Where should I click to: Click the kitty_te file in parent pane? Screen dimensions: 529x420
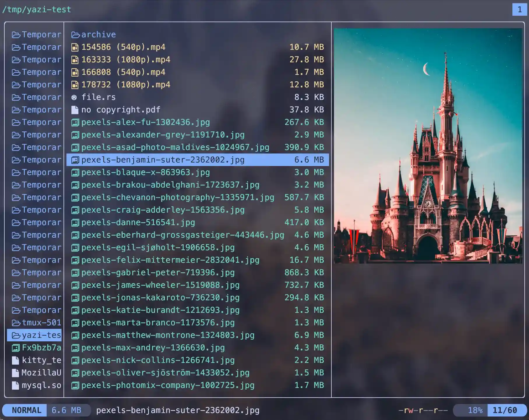coord(41,360)
